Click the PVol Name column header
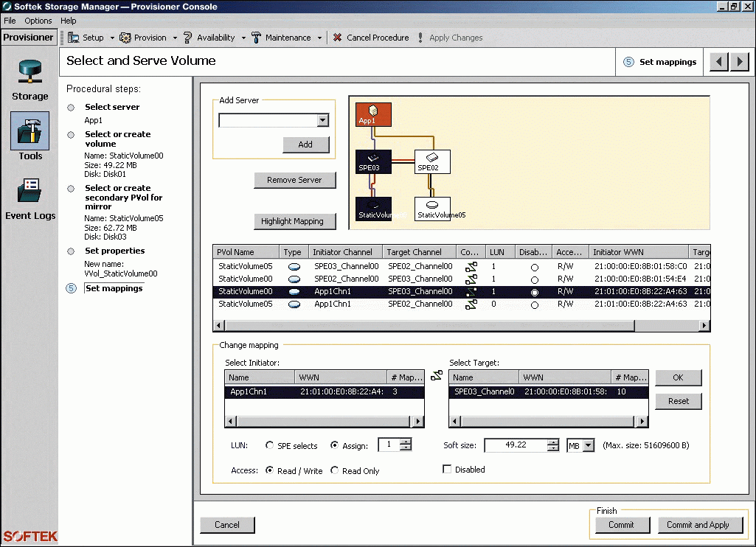Viewport: 756px width, 547px height. (246, 252)
